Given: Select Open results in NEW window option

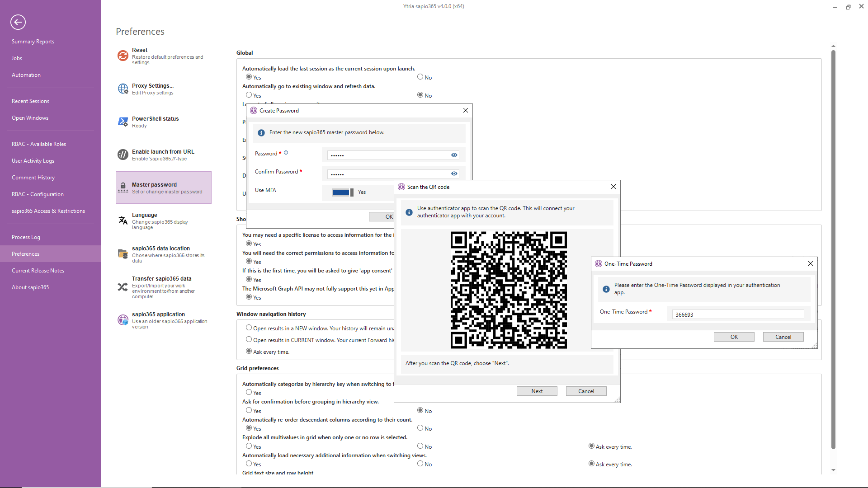Looking at the screenshot, I should pos(249,328).
